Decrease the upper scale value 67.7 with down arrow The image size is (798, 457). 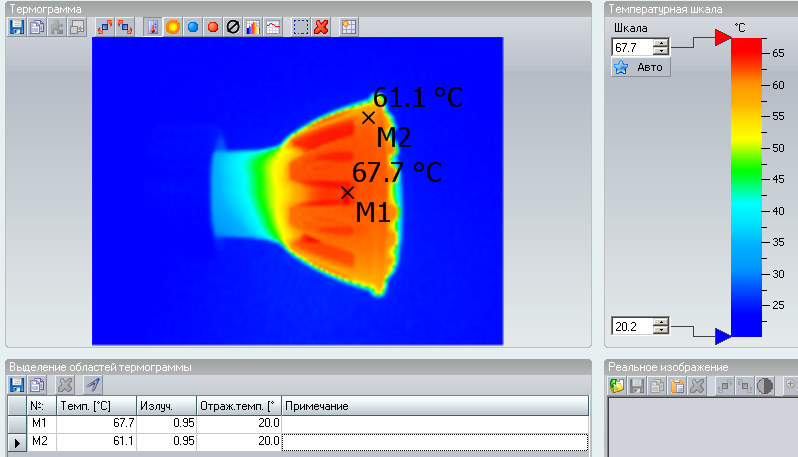click(x=661, y=51)
